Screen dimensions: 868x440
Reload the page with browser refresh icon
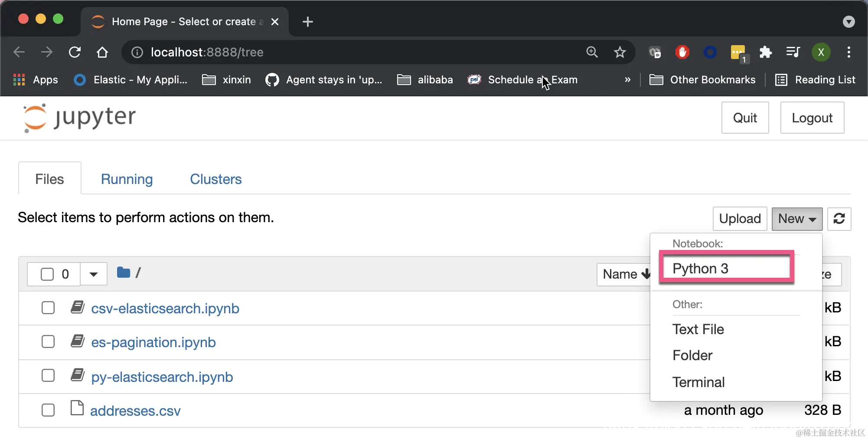pyautogui.click(x=75, y=53)
